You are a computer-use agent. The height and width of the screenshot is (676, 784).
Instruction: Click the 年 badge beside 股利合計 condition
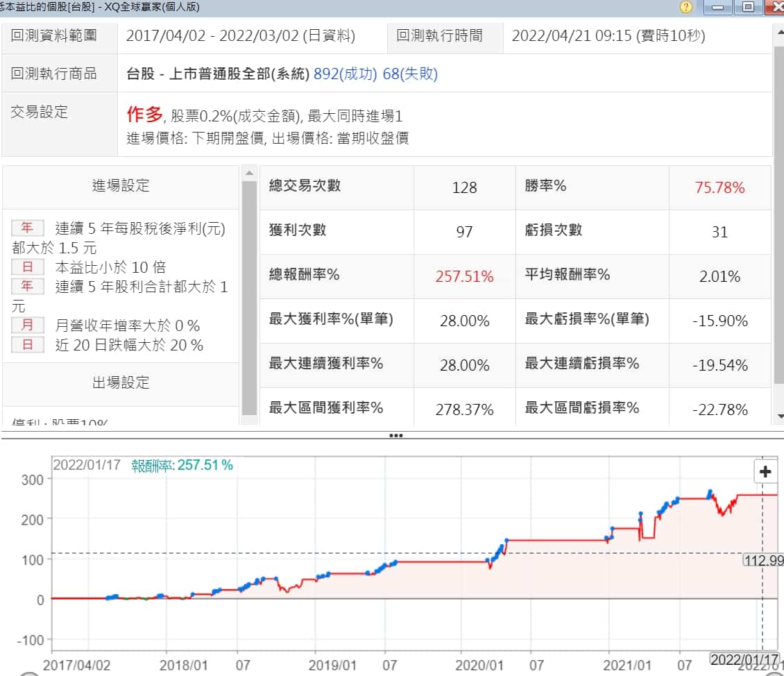pos(28,287)
